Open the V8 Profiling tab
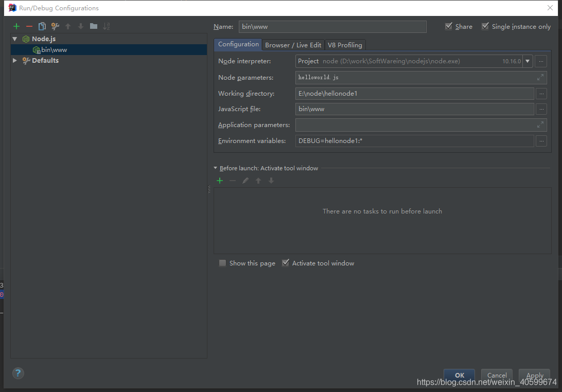The image size is (562, 392). click(345, 45)
